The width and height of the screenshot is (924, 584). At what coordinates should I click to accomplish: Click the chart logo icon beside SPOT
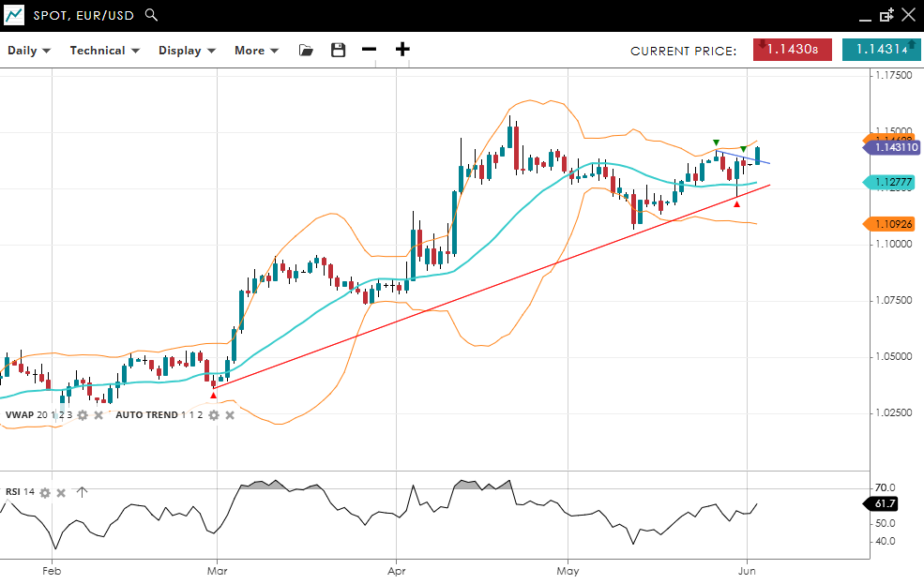pyautogui.click(x=14, y=15)
